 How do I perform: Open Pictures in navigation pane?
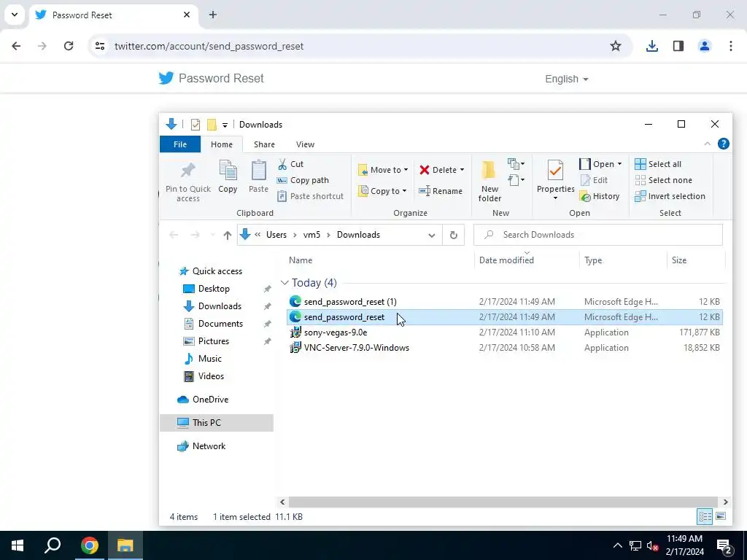click(x=213, y=341)
